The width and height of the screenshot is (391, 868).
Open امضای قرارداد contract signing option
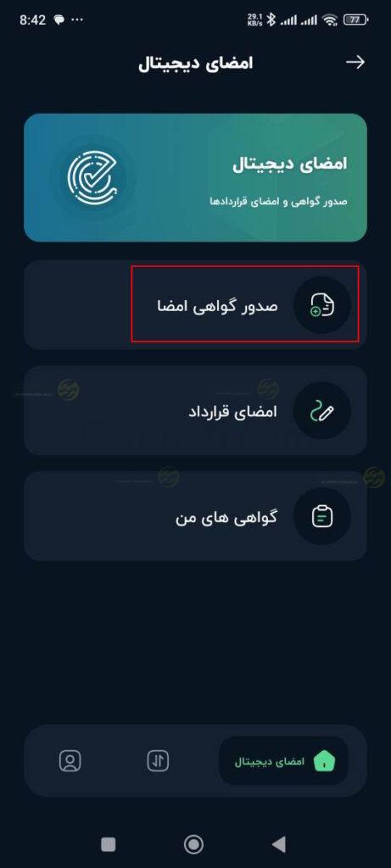195,410
